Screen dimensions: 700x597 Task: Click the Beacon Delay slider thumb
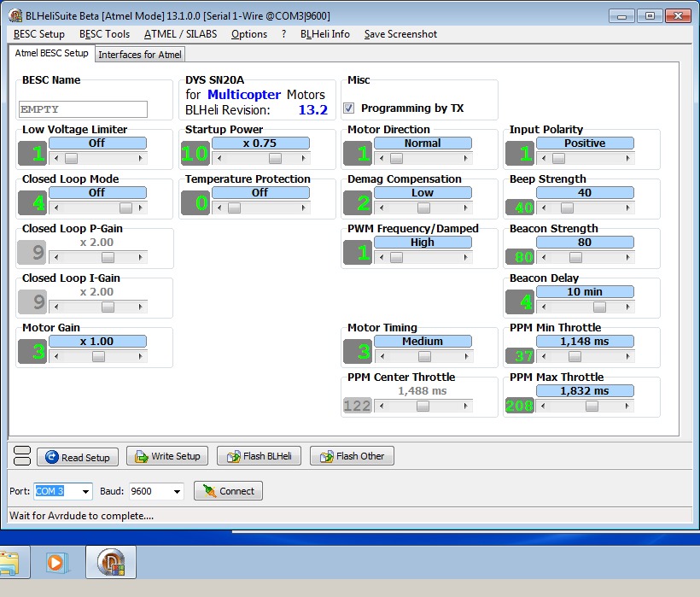tap(599, 307)
